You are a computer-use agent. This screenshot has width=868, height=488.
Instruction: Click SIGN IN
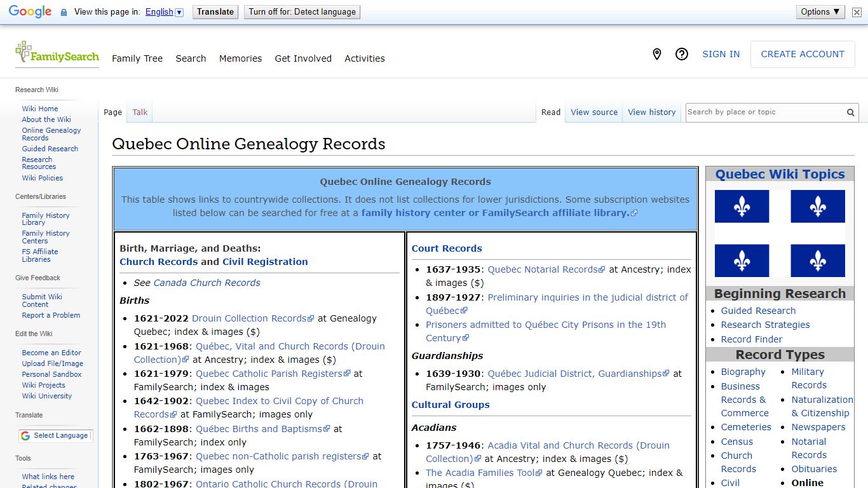(x=721, y=55)
